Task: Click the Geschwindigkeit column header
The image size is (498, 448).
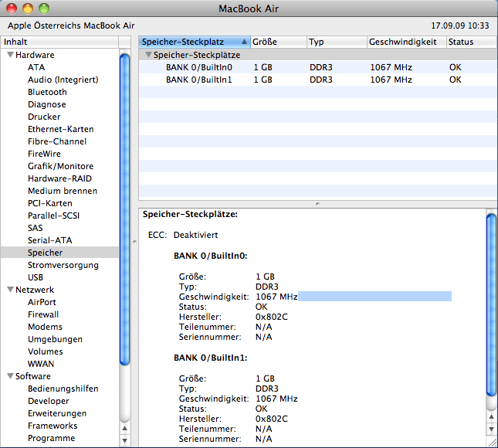Action: (405, 42)
